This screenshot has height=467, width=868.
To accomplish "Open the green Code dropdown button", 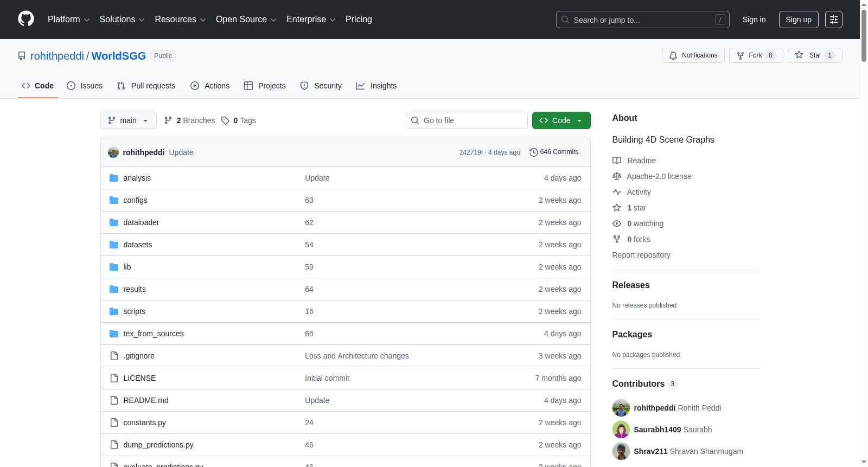I will click(x=561, y=120).
